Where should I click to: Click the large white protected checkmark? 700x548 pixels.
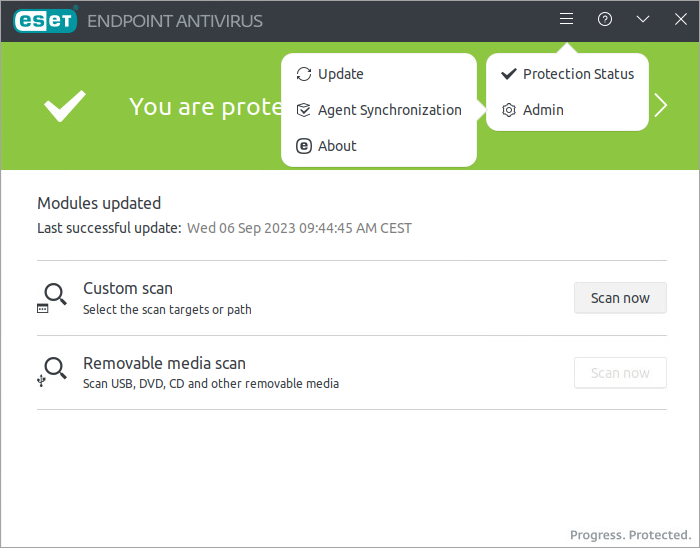coord(65,106)
